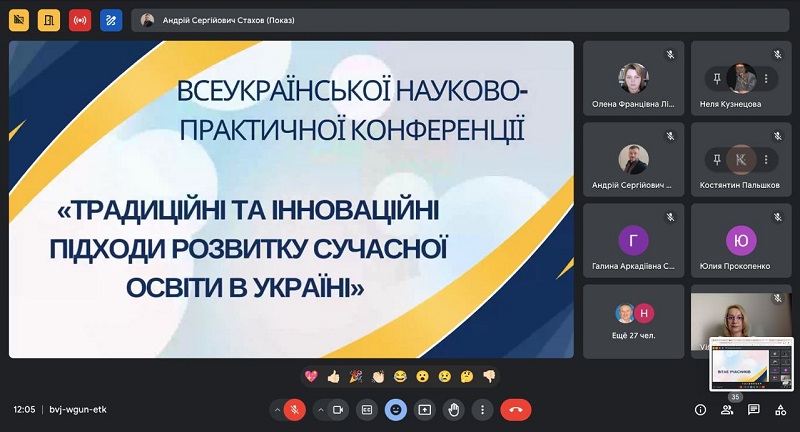Toggle the camera on or off

[338, 409]
